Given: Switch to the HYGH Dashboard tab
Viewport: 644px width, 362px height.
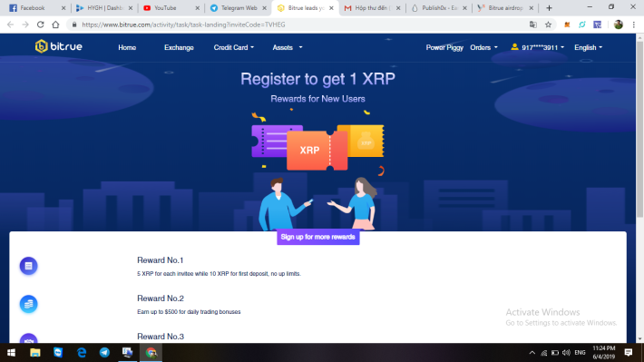Looking at the screenshot, I should pos(104,8).
